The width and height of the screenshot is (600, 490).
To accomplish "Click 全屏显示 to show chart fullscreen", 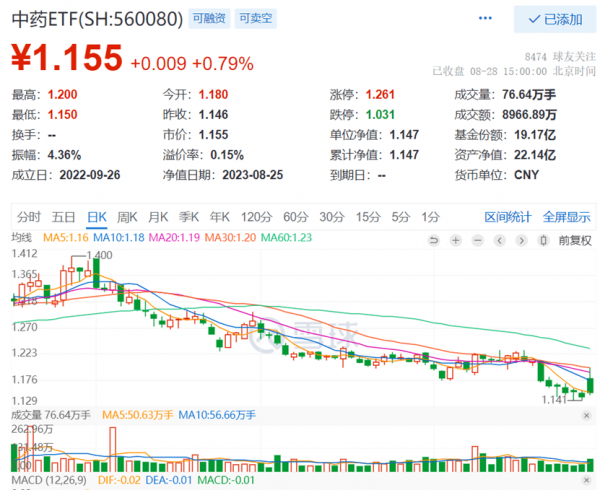I will [x=566, y=217].
